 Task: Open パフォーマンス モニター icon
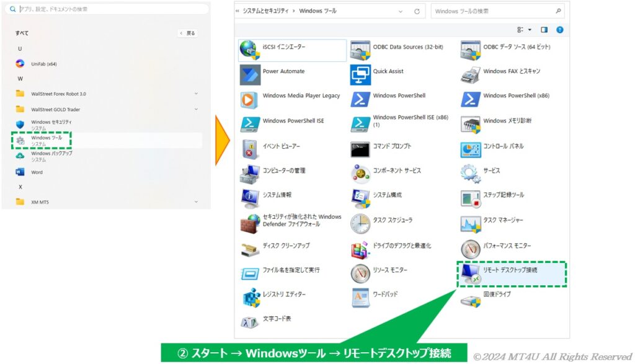pyautogui.click(x=471, y=249)
